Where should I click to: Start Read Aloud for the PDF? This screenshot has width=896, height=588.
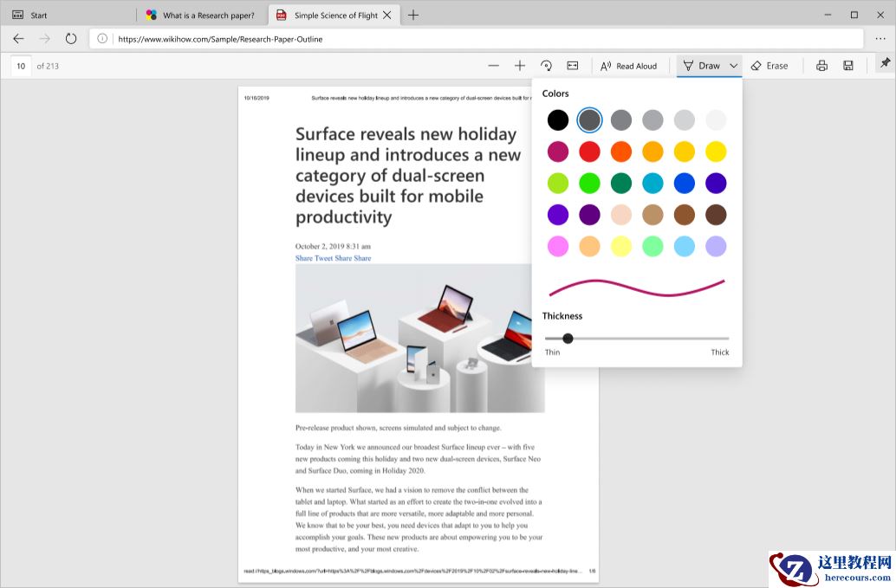(628, 66)
